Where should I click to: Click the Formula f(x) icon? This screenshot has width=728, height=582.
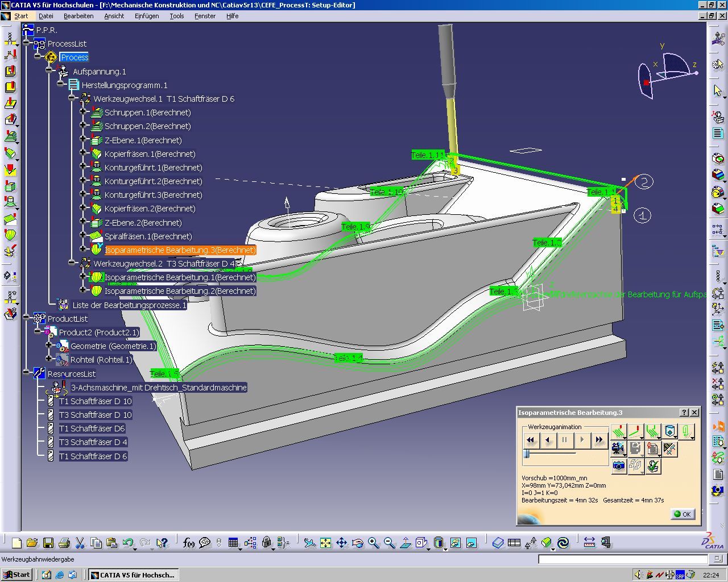[x=189, y=543]
